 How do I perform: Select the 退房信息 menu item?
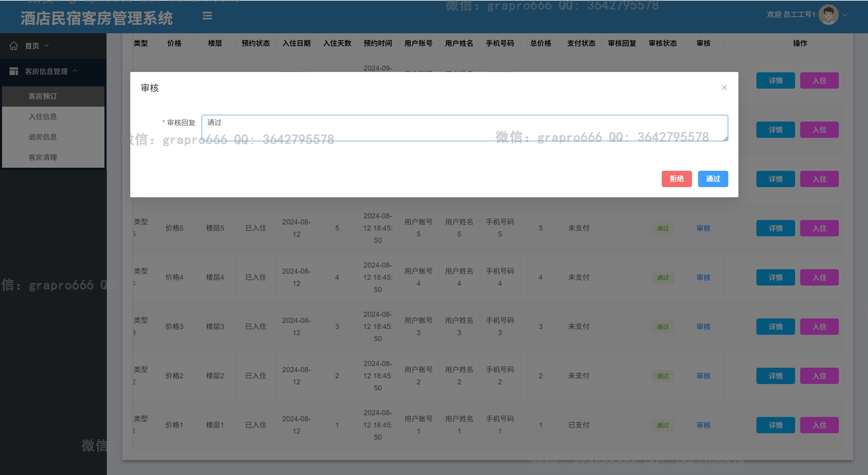pos(43,137)
